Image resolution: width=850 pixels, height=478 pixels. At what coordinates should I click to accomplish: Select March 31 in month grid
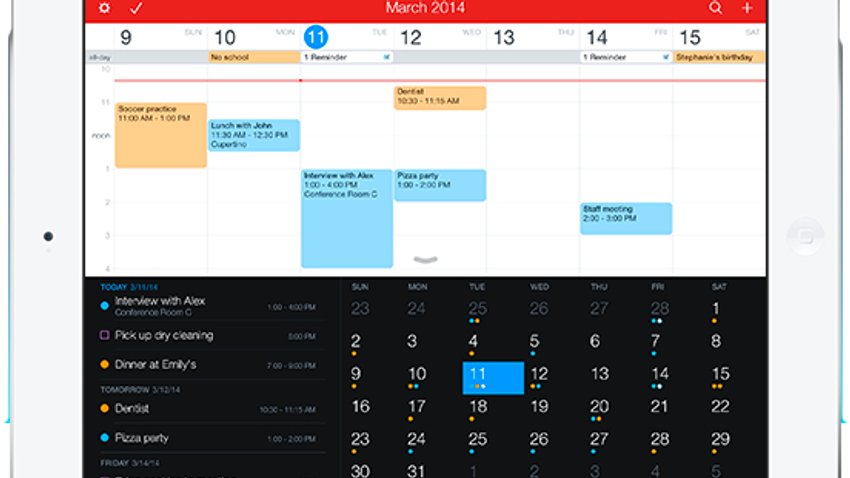(416, 471)
